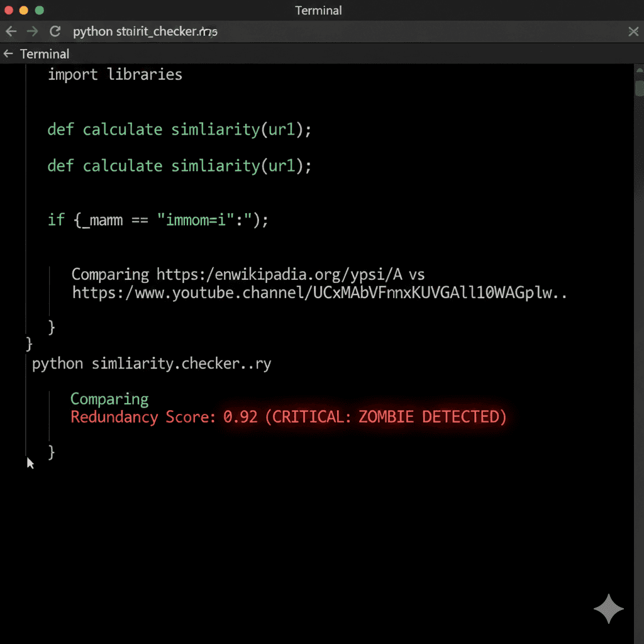Toggle the cursor pointer near closing brace
The height and width of the screenshot is (644, 644).
30,463
